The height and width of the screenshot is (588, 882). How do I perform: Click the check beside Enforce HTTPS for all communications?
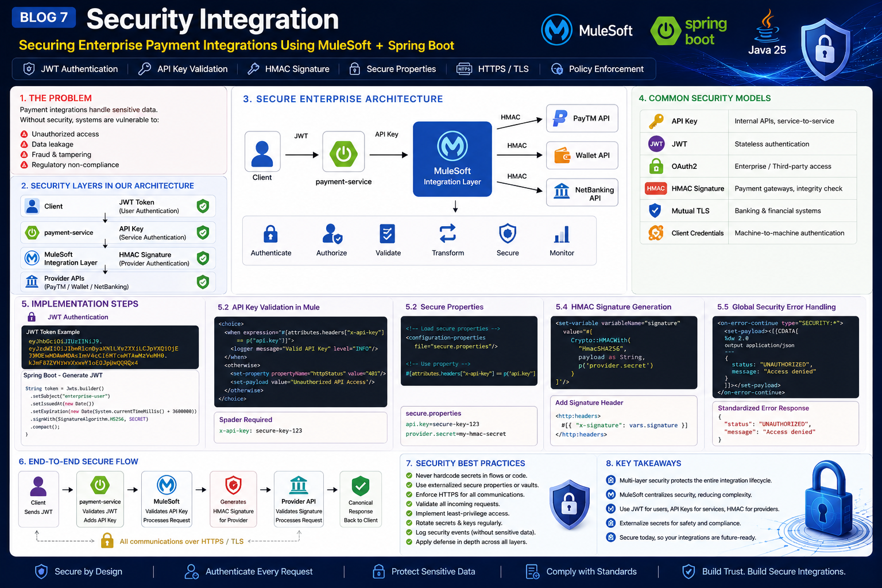[409, 494]
